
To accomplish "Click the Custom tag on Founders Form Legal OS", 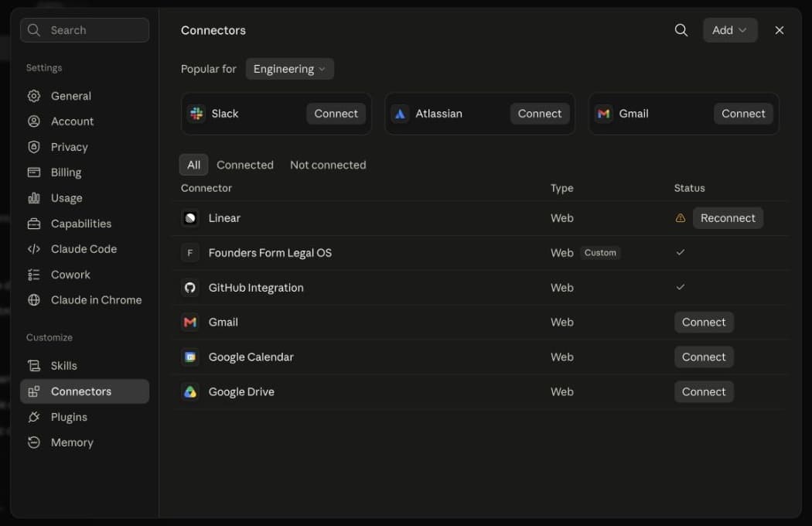I will [x=600, y=253].
